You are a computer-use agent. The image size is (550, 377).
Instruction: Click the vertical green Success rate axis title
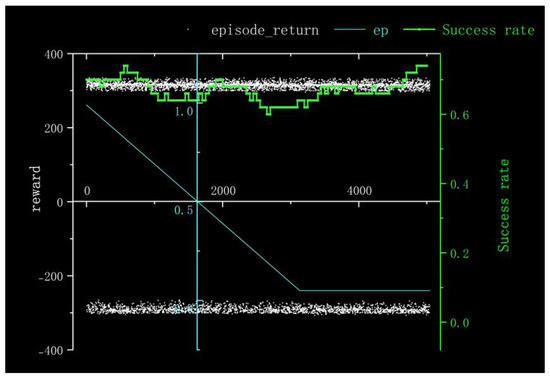coord(504,206)
